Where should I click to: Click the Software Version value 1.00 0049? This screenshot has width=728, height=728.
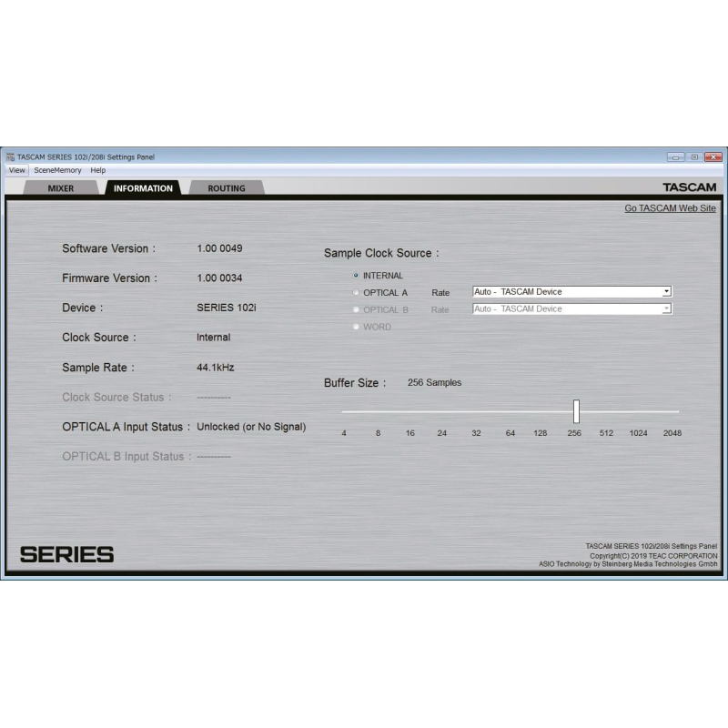click(219, 248)
